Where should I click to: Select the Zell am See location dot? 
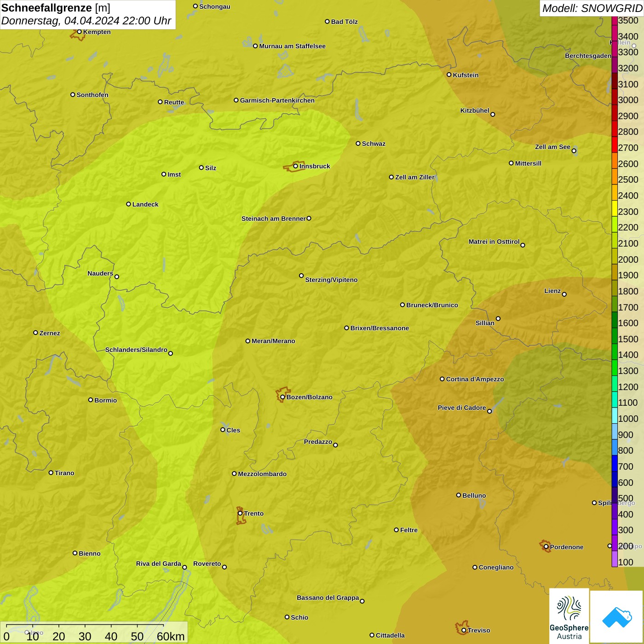(x=574, y=151)
